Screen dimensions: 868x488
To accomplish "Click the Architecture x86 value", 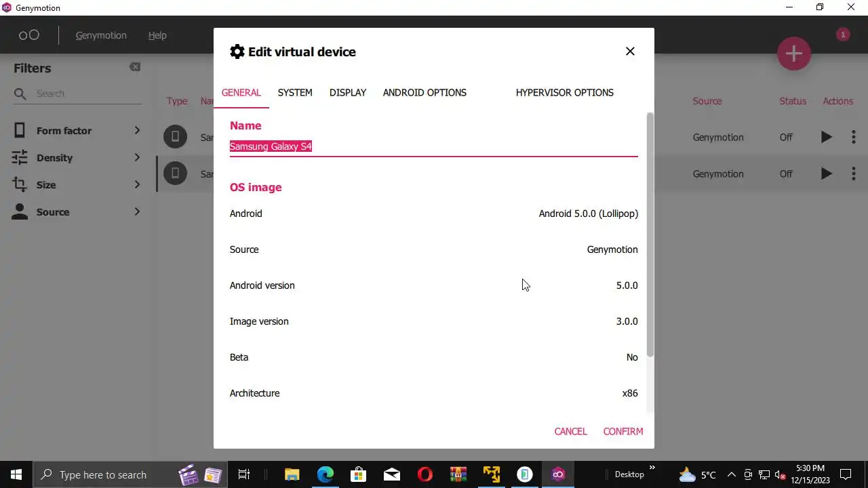I will (x=630, y=393).
